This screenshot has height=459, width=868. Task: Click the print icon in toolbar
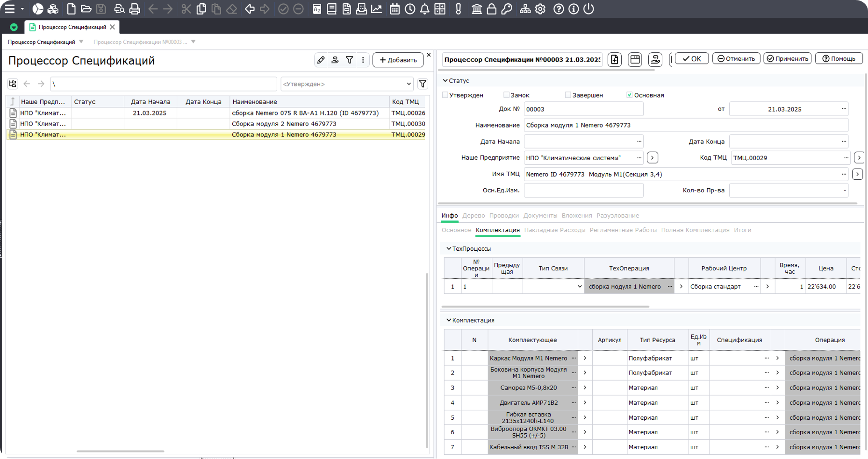click(135, 9)
